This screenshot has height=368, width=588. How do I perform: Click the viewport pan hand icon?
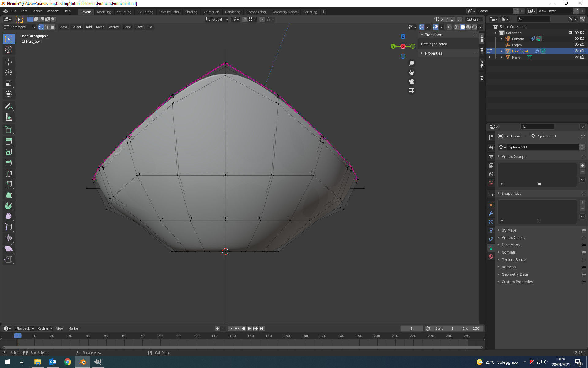point(412,72)
